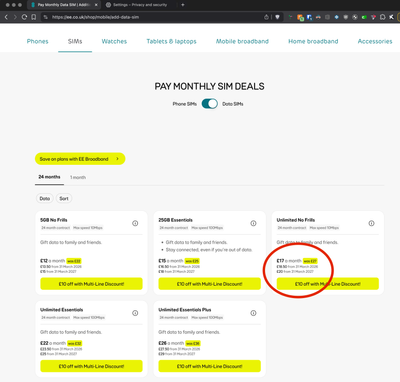Close the Pay Monthly Data SIM tab

(96, 5)
